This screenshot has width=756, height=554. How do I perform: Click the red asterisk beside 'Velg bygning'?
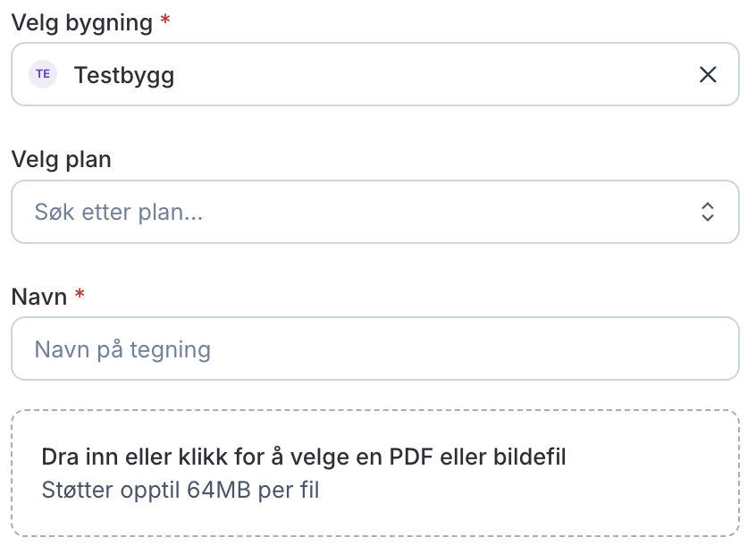coord(165,20)
